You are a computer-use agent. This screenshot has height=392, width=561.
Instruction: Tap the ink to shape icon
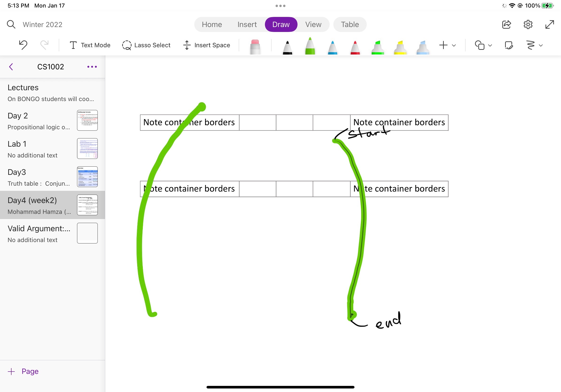point(508,45)
